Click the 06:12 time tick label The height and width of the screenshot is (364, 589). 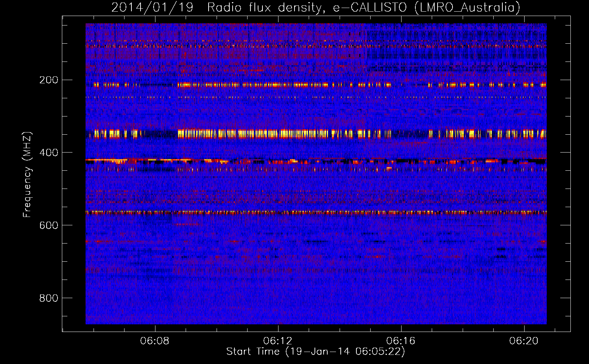coord(278,341)
